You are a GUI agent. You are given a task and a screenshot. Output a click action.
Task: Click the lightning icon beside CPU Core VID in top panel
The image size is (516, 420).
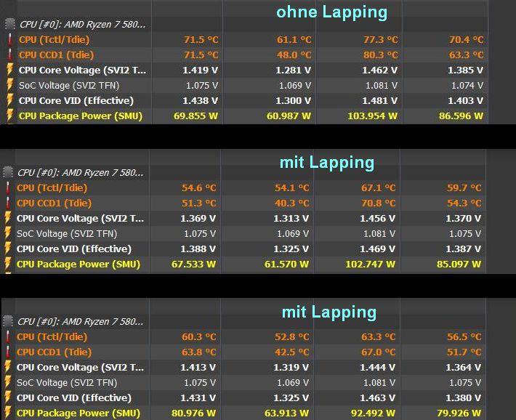[9, 100]
